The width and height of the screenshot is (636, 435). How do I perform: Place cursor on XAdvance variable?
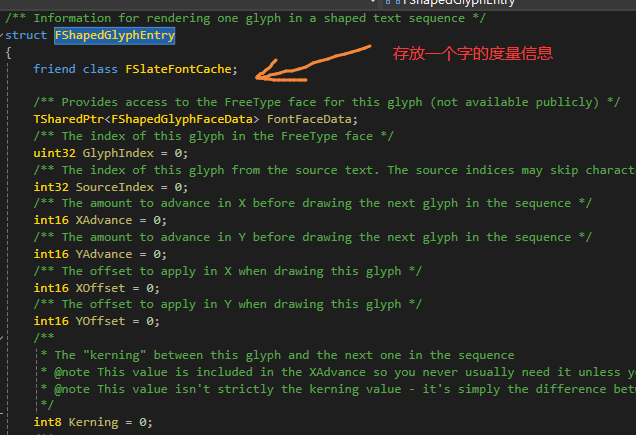[x=104, y=220]
